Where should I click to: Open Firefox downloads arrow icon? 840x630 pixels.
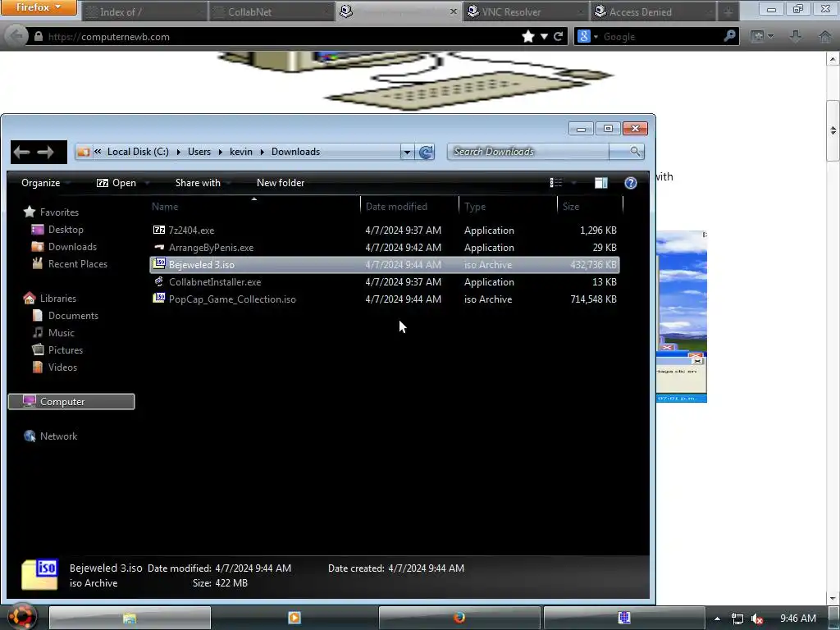[x=796, y=36]
